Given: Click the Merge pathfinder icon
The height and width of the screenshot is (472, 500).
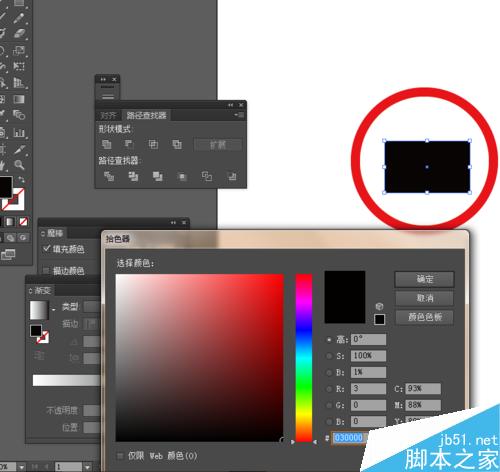Looking at the screenshot, I should click(x=157, y=176).
